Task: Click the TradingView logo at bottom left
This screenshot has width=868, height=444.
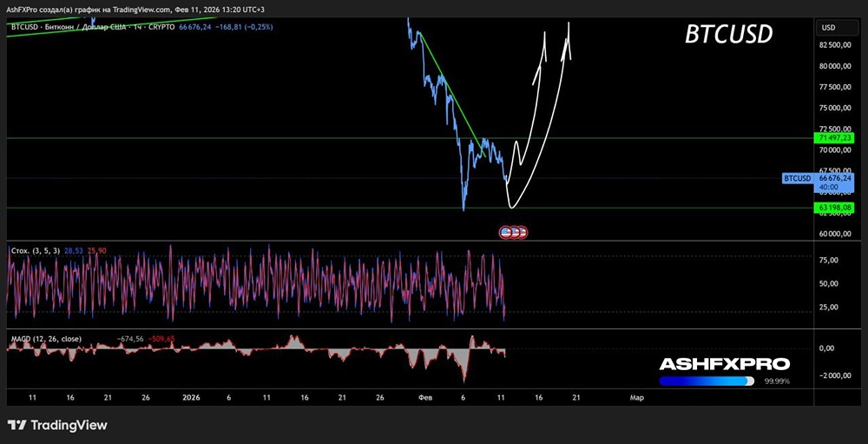Action: (57, 425)
